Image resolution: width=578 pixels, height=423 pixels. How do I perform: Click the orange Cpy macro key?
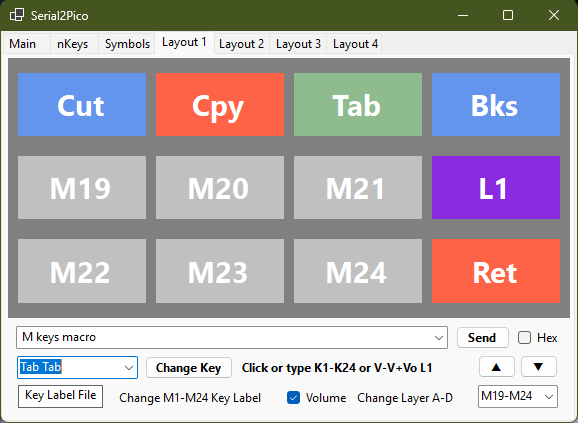click(x=220, y=105)
